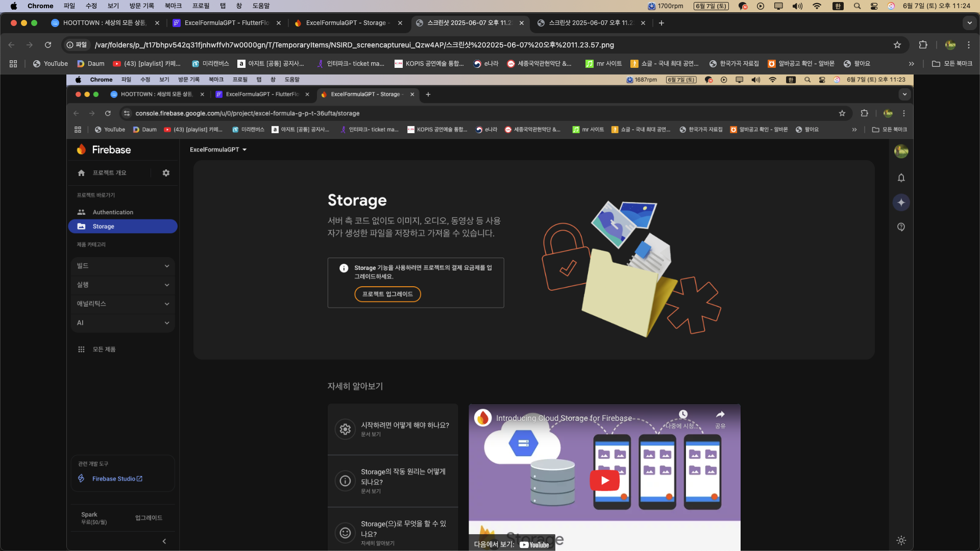Open the Firebase project settings gear
Image resolution: width=980 pixels, height=551 pixels.
[x=166, y=173]
